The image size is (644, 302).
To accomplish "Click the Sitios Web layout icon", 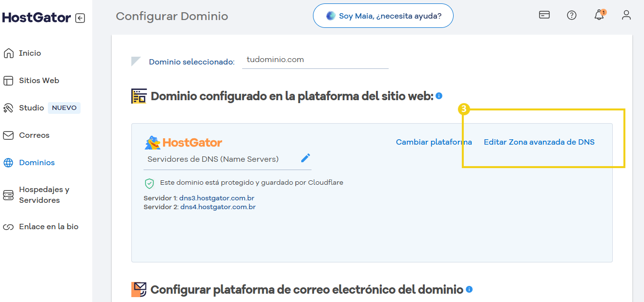I will (x=8, y=81).
